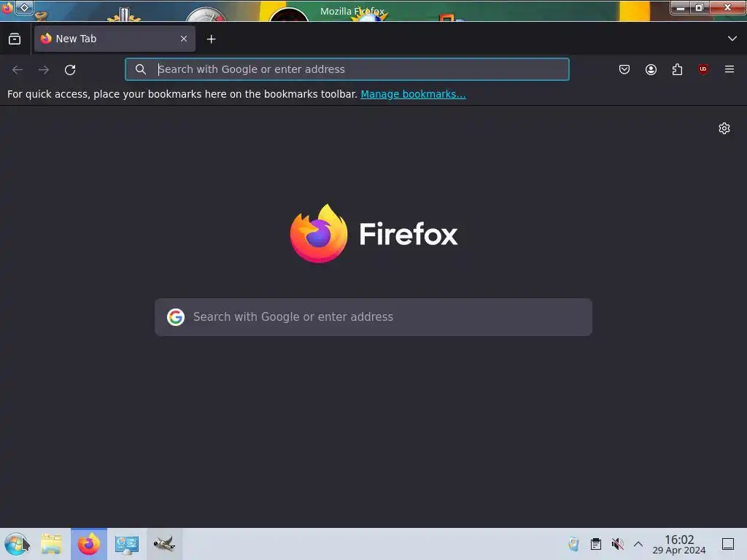
Task: Open the uBlock Origin shield icon
Action: tap(703, 69)
